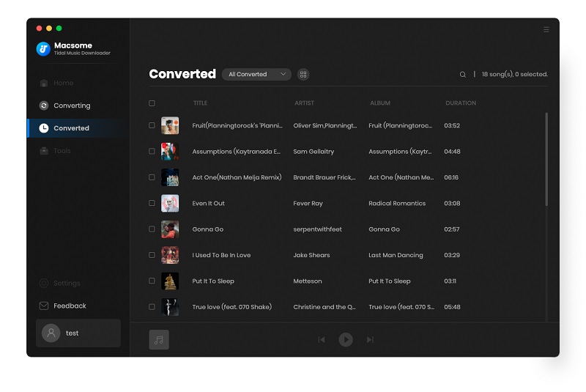Screen dimensions: 586x392
Task: Sort by DURATION column header
Action: [461, 103]
